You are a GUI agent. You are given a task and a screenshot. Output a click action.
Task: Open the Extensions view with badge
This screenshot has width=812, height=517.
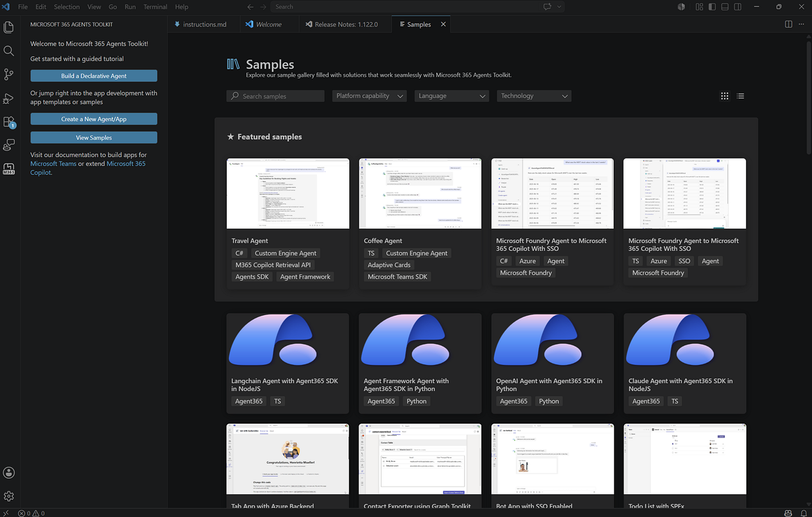pos(9,122)
